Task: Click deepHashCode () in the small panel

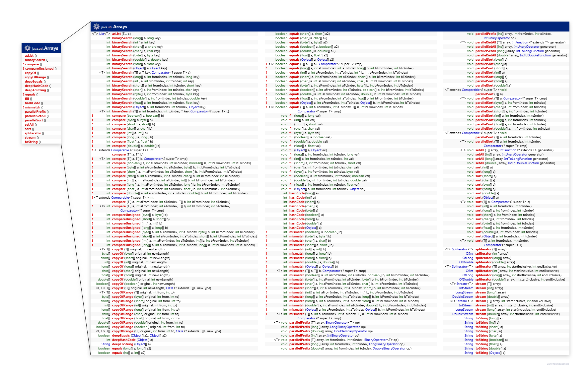Action: click(38, 86)
